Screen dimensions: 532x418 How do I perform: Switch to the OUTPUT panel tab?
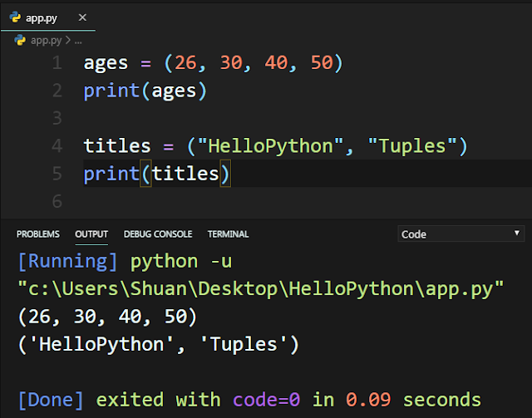pyautogui.click(x=91, y=234)
